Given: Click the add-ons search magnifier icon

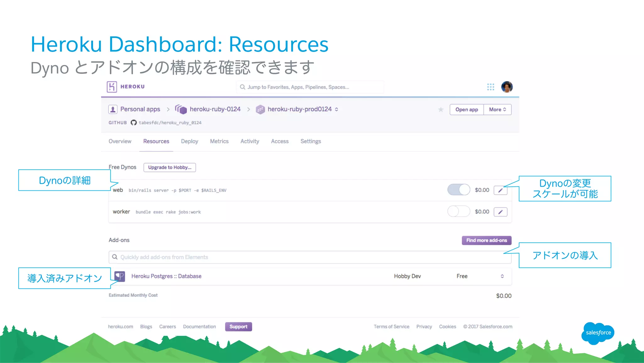Looking at the screenshot, I should click(115, 257).
